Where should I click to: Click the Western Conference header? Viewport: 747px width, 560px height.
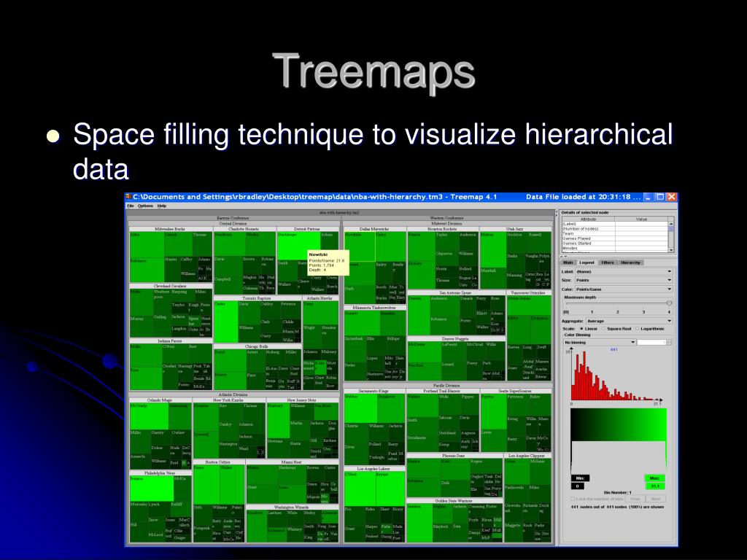446,218
